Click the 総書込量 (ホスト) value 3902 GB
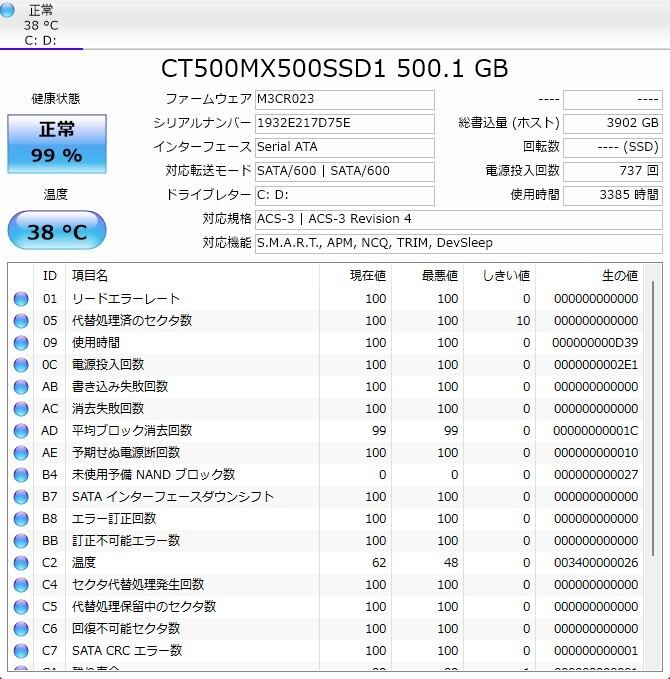Viewport: 670px width, 679px height. click(x=613, y=124)
